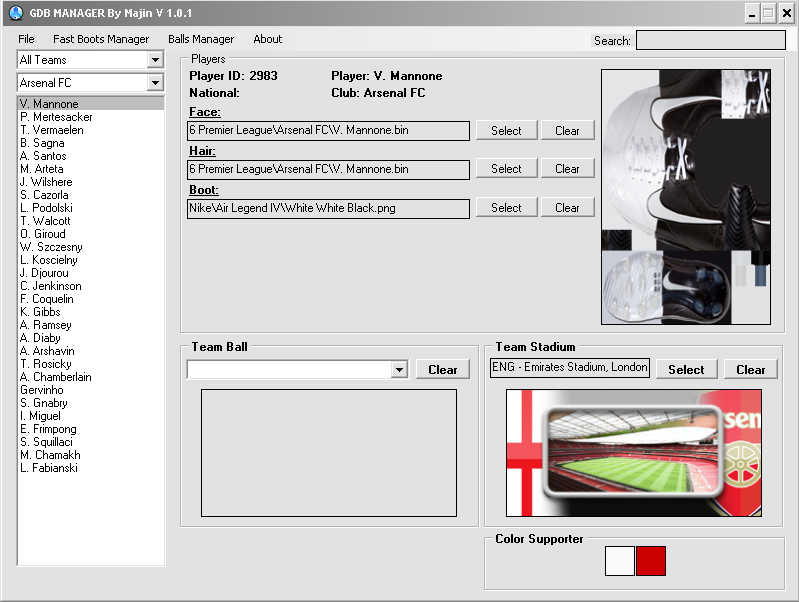Select F. Coquelin in player list
The image size is (799, 602).
tap(91, 299)
